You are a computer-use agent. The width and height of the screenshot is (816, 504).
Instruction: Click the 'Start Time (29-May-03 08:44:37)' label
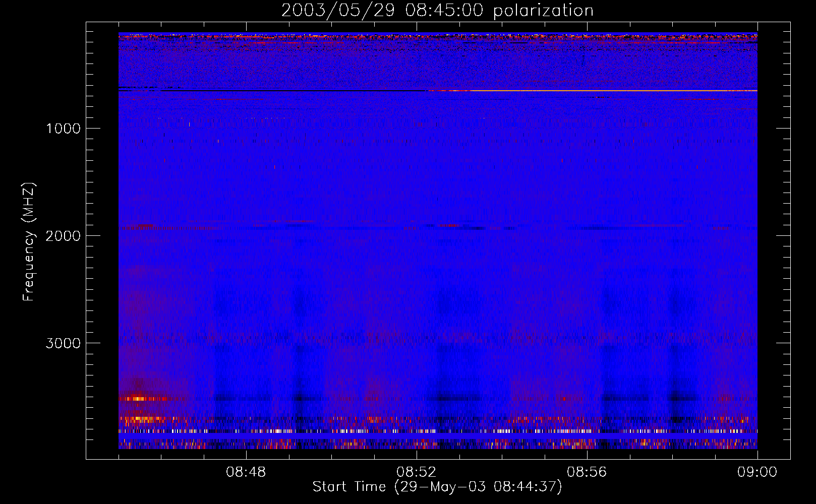437,487
